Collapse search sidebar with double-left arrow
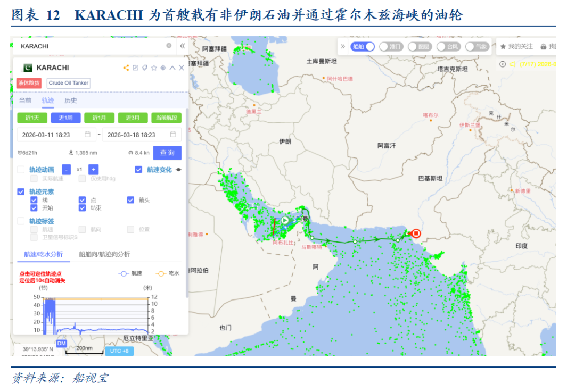 click(x=183, y=46)
